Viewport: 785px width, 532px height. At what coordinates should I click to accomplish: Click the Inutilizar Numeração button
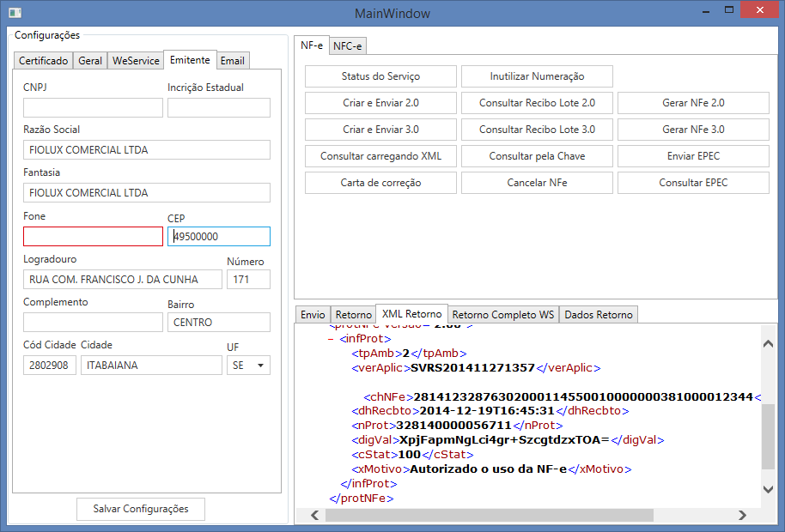537,76
